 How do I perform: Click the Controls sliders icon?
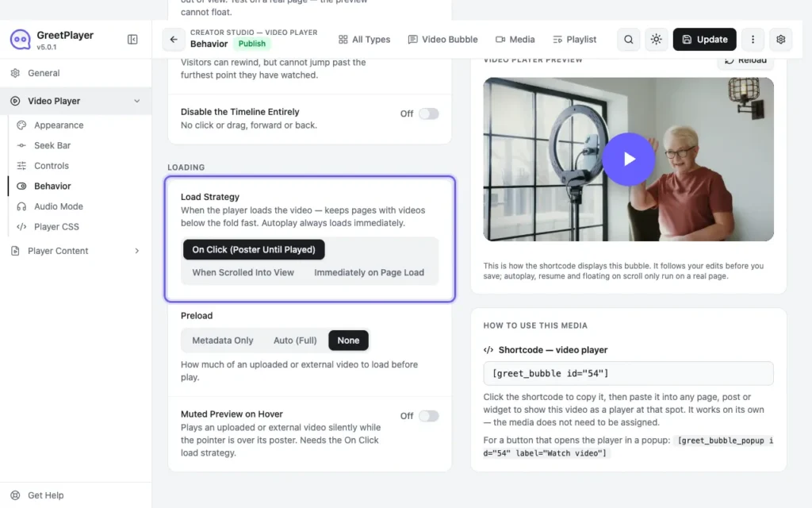coord(21,166)
